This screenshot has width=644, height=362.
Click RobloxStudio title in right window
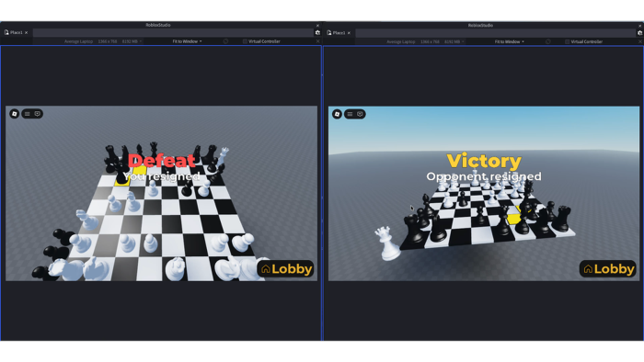point(480,26)
